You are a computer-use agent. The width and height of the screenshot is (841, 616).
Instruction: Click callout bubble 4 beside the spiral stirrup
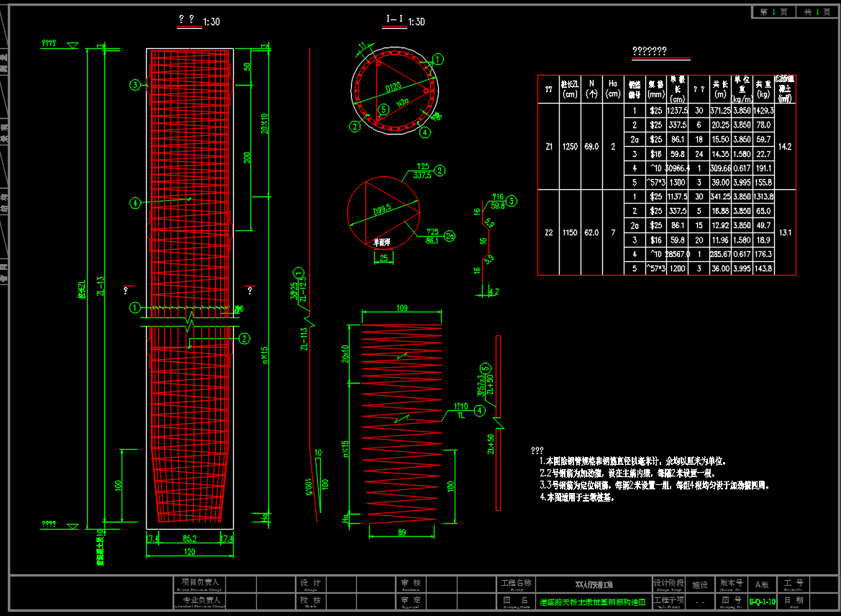tap(480, 409)
